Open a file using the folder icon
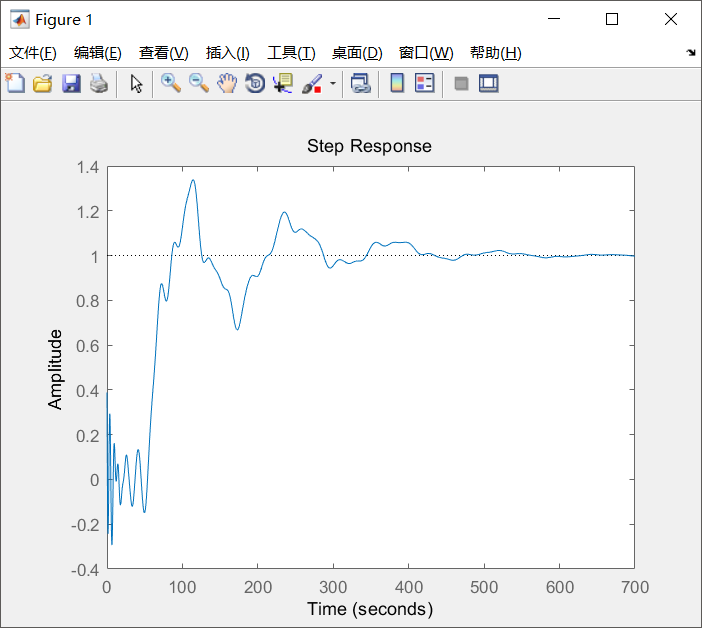This screenshot has height=628, width=702. click(43, 83)
